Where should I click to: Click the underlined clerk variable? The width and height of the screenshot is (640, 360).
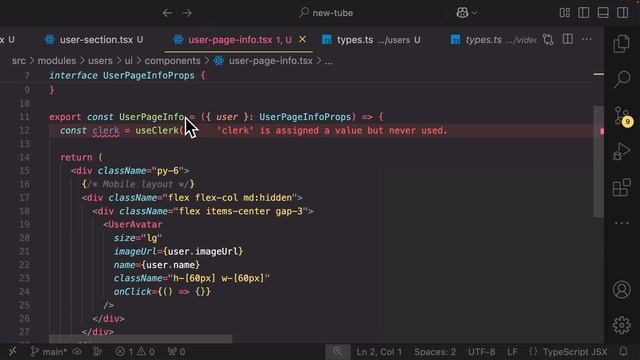(x=106, y=131)
